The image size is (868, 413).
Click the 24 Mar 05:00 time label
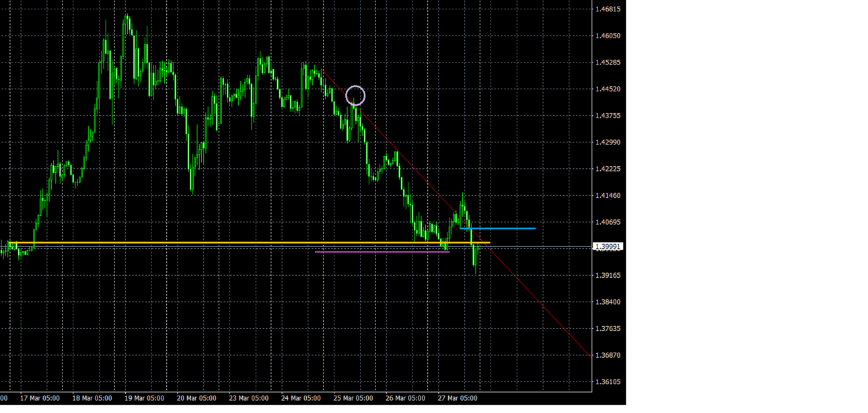pyautogui.click(x=301, y=398)
